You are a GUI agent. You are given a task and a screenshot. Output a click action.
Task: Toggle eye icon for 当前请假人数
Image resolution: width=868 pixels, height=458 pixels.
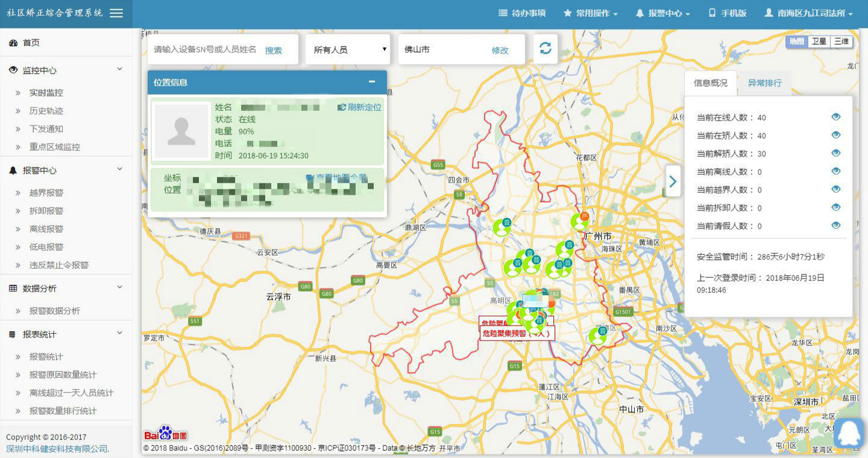click(x=835, y=225)
